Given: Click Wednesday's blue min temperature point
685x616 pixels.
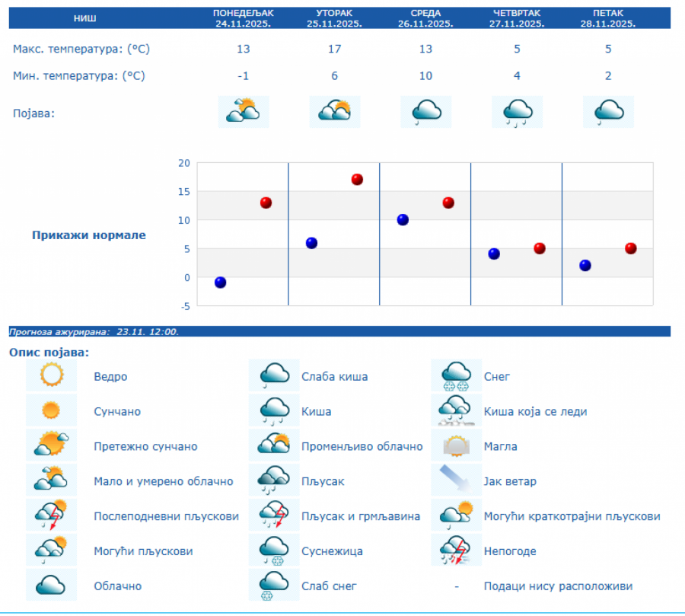Looking at the screenshot, I should point(403,220).
